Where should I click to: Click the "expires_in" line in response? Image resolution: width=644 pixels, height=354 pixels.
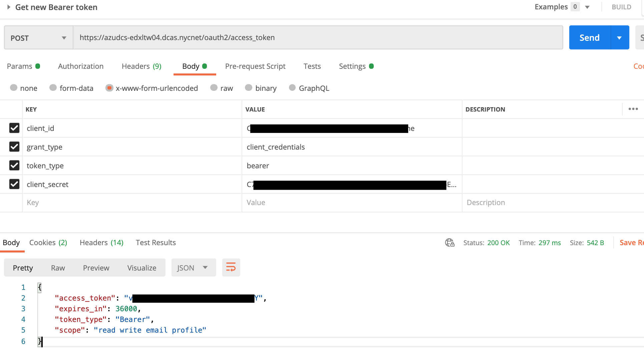coord(98,309)
